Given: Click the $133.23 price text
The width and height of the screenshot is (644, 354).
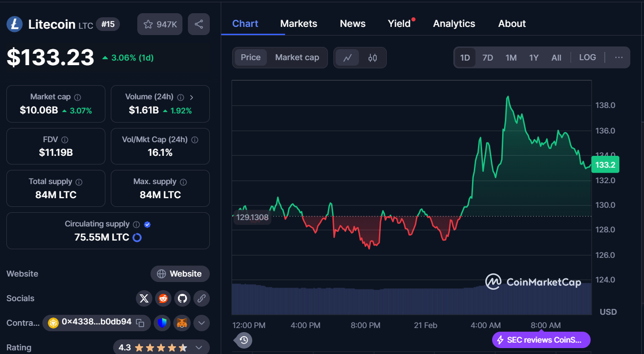Looking at the screenshot, I should point(50,57).
